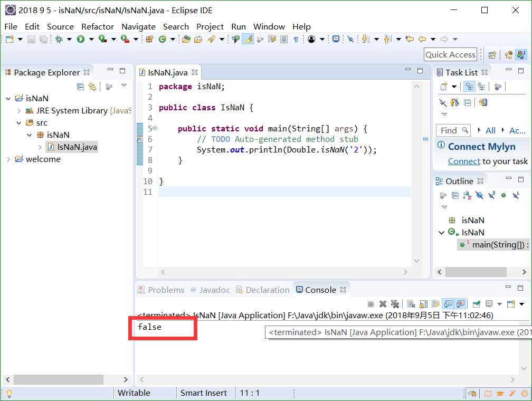Click Remove Launch in Console toolbar
532x401 pixels.
[x=383, y=304]
